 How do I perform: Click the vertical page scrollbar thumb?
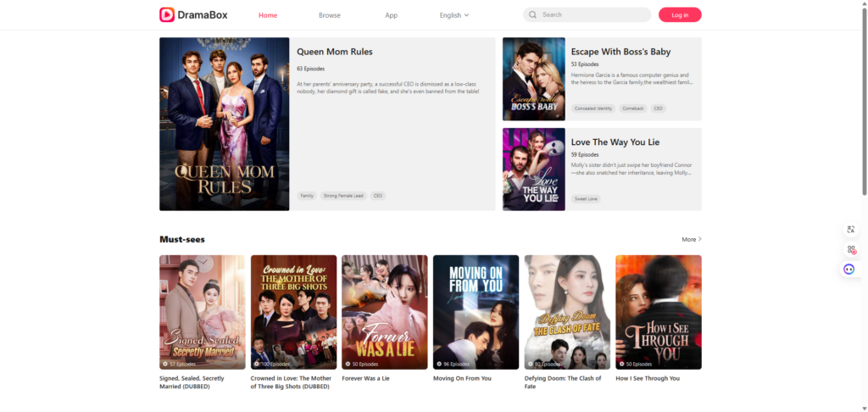tap(864, 102)
